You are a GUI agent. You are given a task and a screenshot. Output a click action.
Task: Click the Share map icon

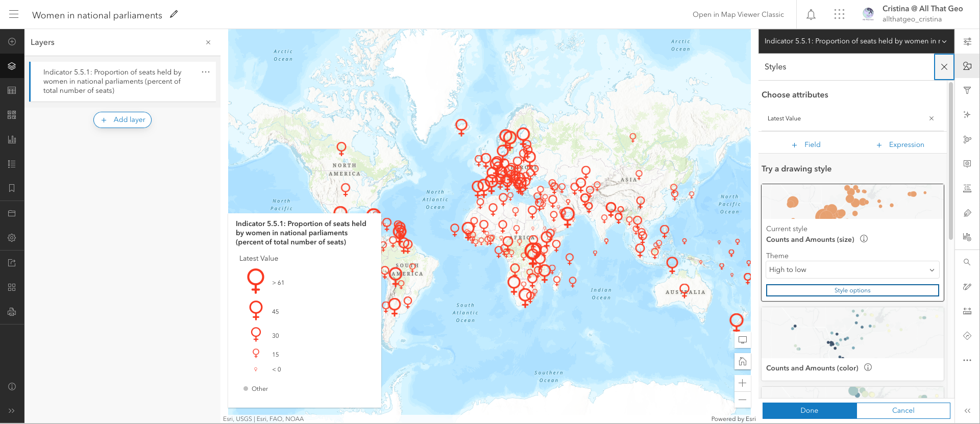click(x=12, y=263)
